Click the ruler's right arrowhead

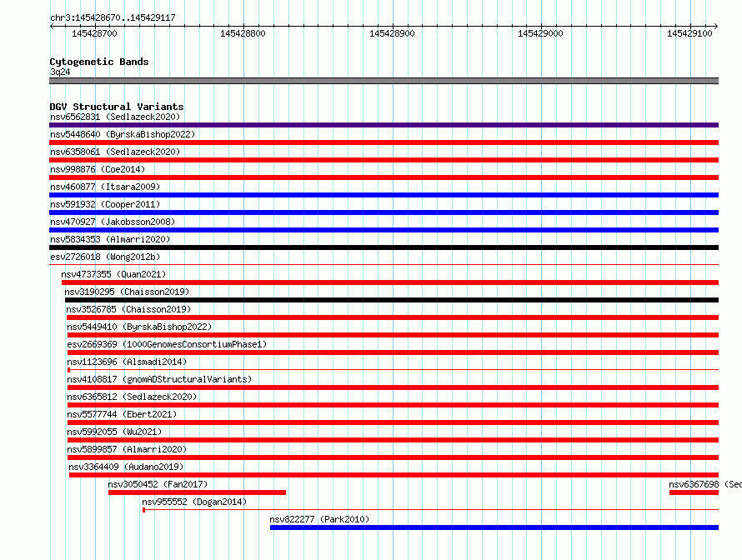point(716,26)
